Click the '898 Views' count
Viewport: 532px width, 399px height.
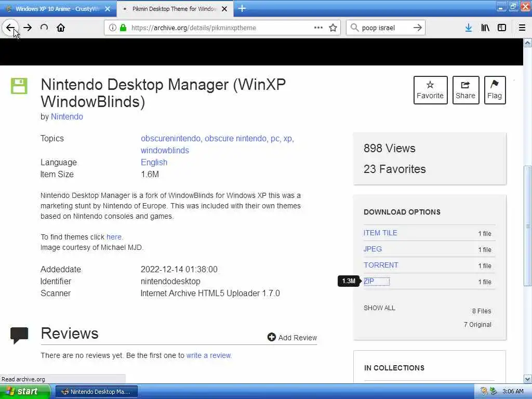pyautogui.click(x=390, y=148)
